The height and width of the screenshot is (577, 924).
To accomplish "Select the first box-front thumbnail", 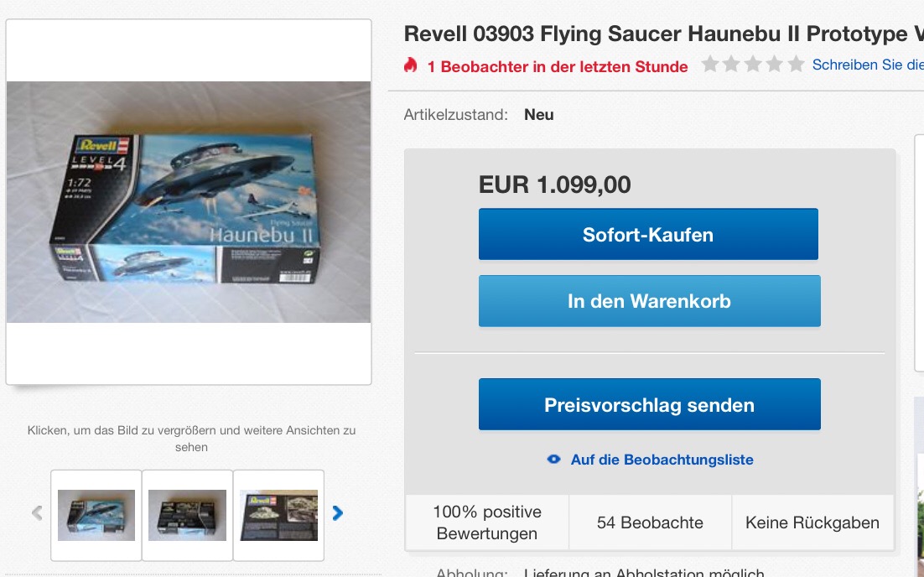I will (96, 515).
